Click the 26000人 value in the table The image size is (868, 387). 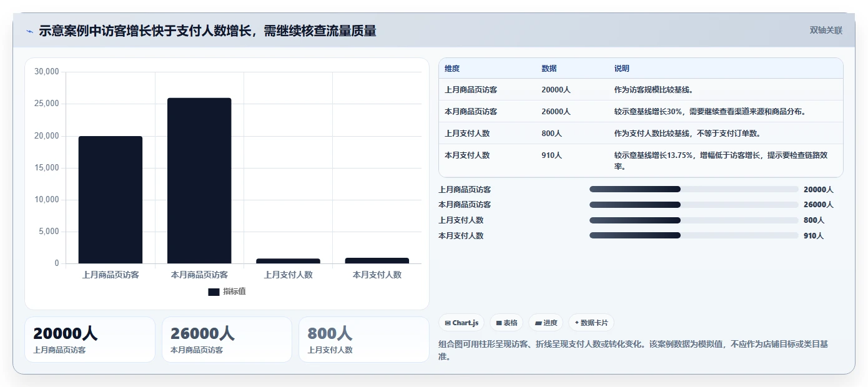point(556,112)
